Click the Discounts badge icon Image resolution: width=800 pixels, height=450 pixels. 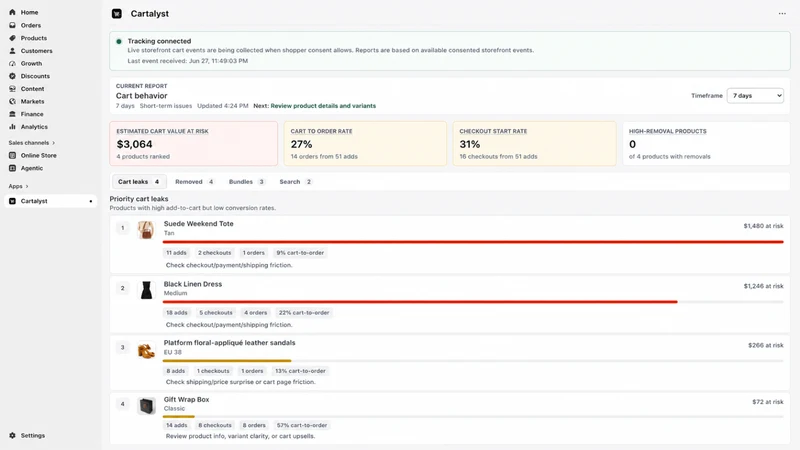pos(12,76)
